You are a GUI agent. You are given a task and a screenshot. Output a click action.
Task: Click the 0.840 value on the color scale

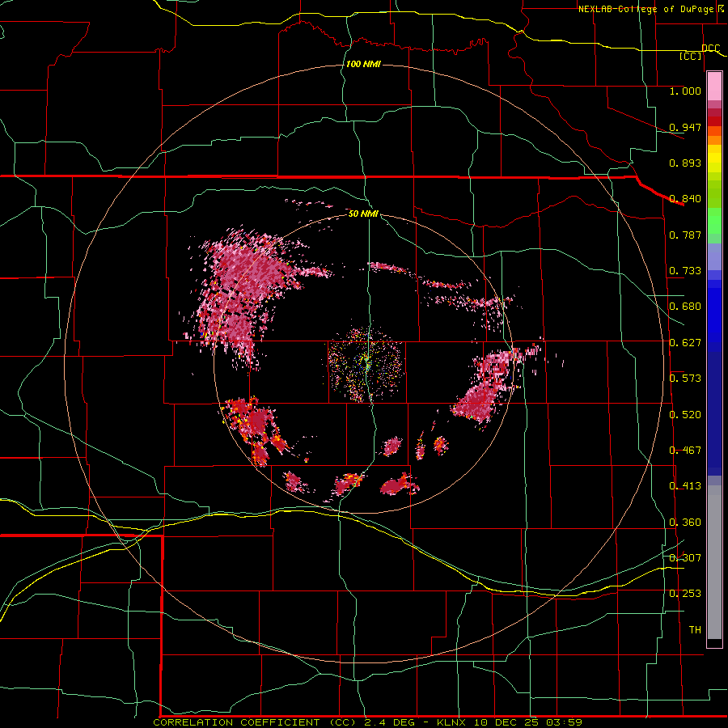point(685,199)
